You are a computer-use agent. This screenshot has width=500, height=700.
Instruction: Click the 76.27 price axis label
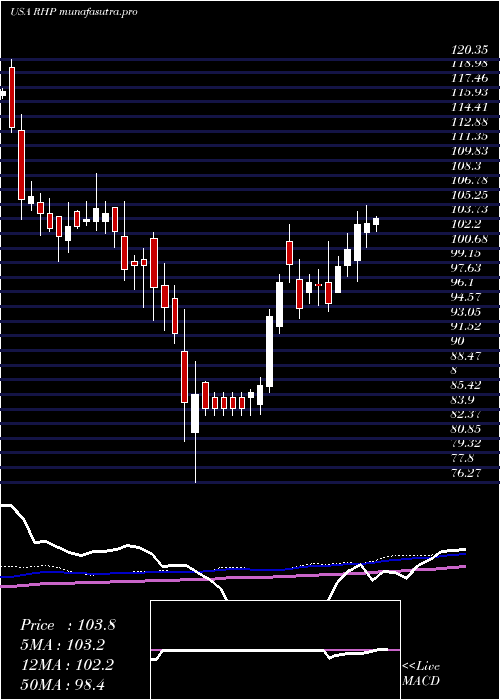[x=467, y=472]
